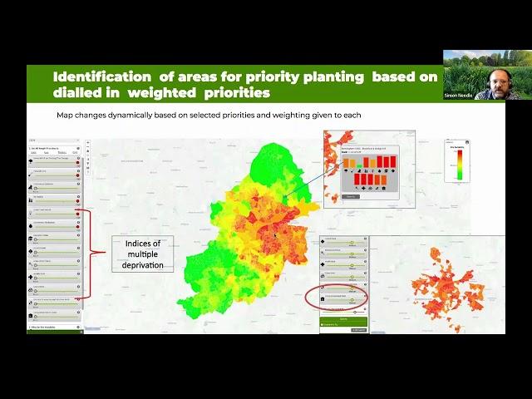Screen dimensions: 532x399
Task: Click the dark button at the bottom of the bar chart popup
Action: (351, 197)
